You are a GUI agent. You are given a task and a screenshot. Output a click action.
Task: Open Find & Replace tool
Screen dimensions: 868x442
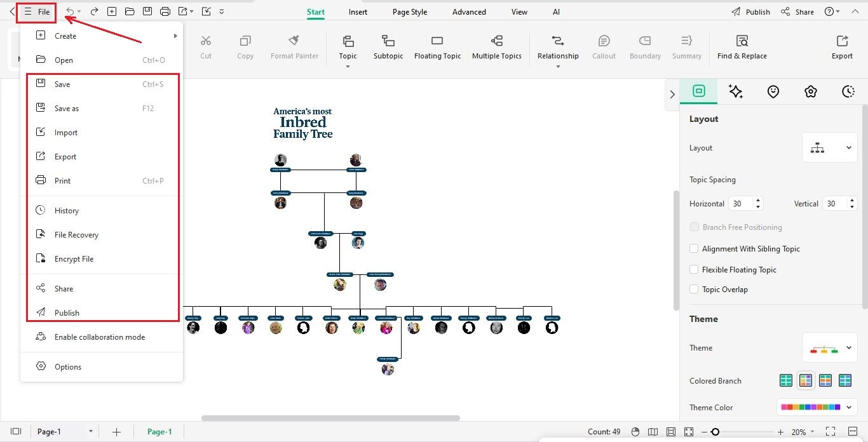(742, 48)
